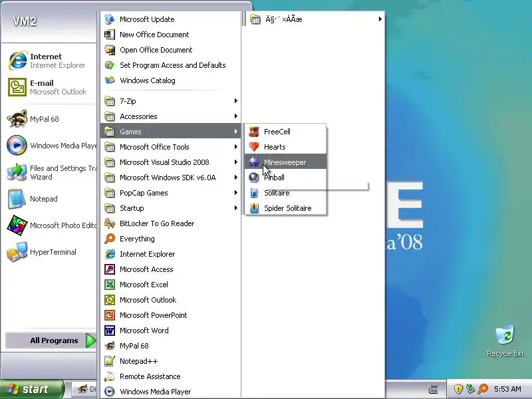Screen dimensions: 532x399
Task: Click the Everything search icon in programs list
Action: [110, 239]
